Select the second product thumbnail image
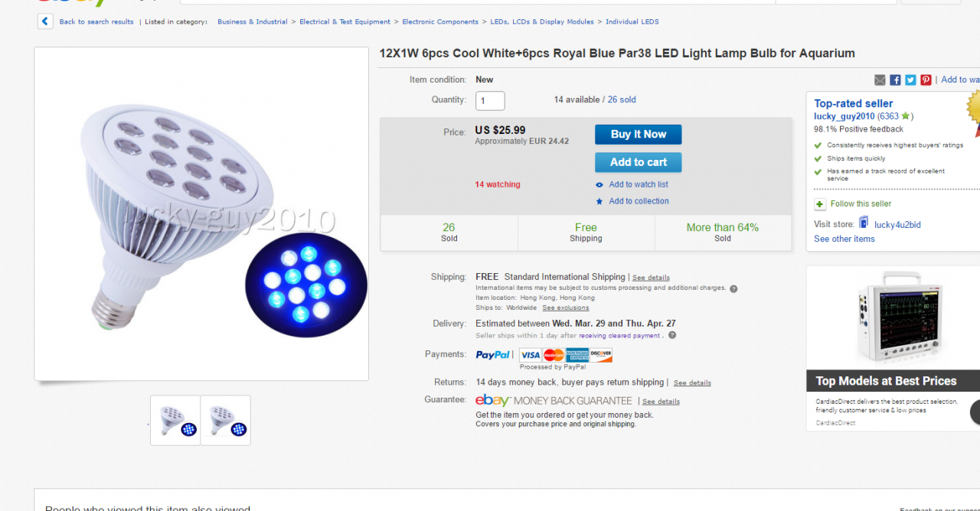The width and height of the screenshot is (980, 511). (x=226, y=420)
